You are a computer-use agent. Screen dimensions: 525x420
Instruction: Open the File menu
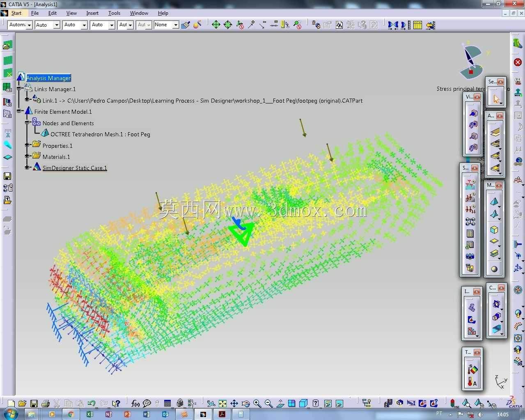35,13
